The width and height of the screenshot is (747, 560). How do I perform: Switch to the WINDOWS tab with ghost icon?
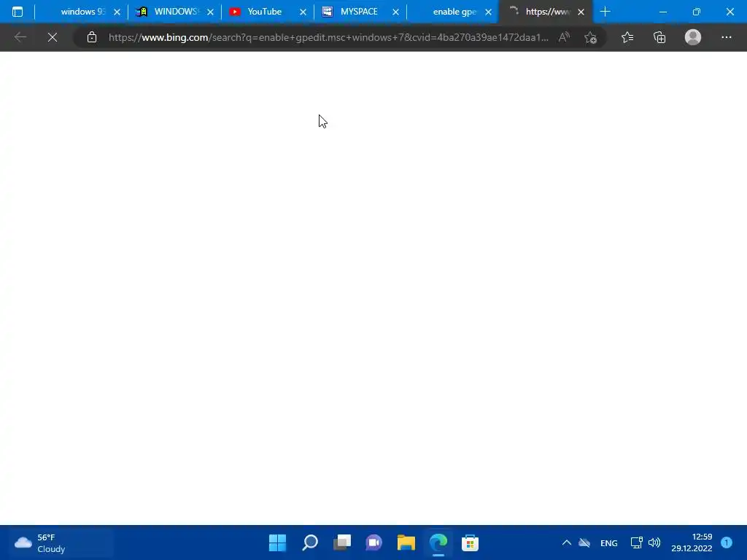pos(174,12)
